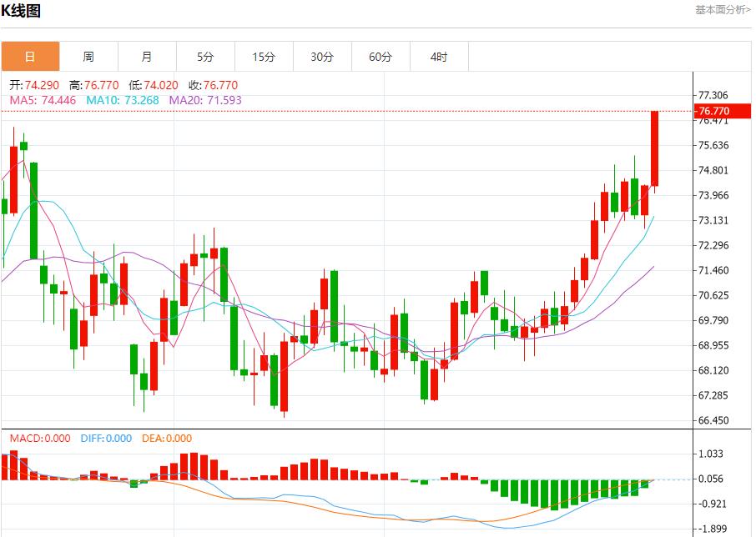Screen dimensions: 756x537
Task: Click the DEA value label
Action: 167,439
